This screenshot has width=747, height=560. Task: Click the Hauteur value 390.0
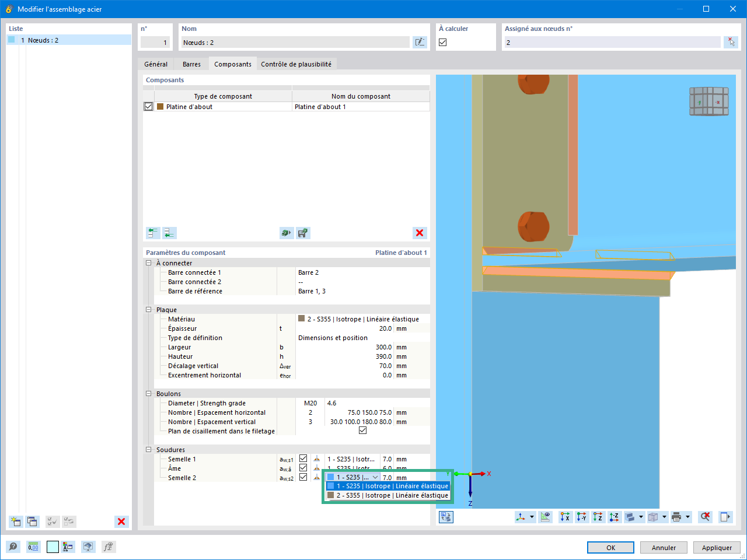[383, 356]
